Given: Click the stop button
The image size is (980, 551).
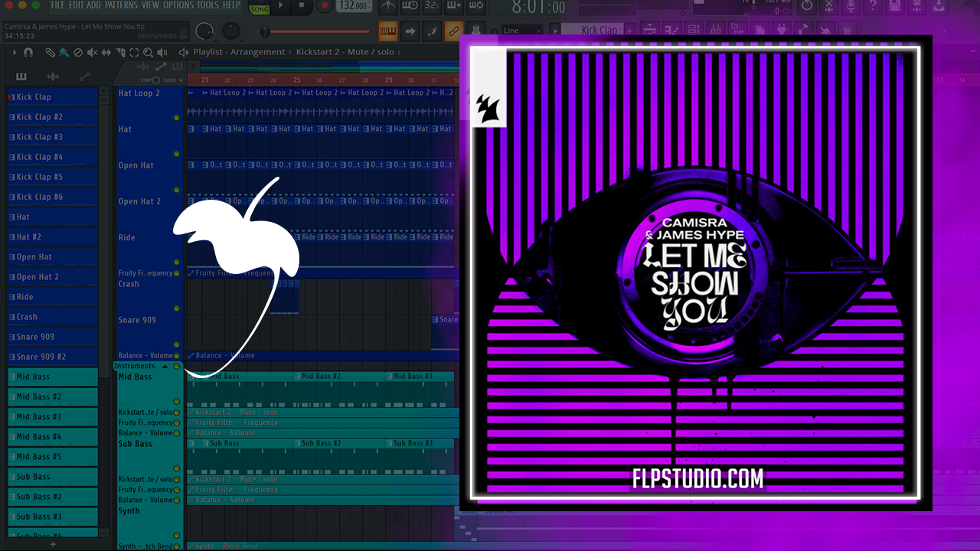Looking at the screenshot, I should tap(302, 7).
